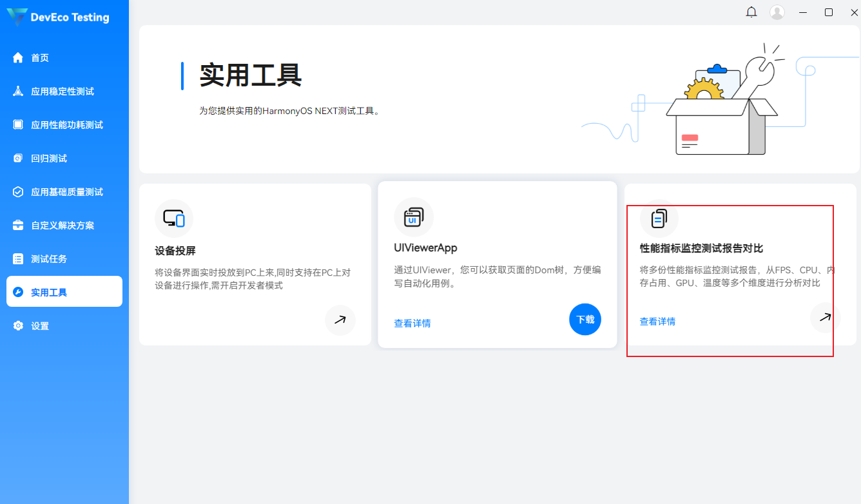Click the 回归测试 sidebar icon
The width and height of the screenshot is (861, 504).
pos(18,159)
